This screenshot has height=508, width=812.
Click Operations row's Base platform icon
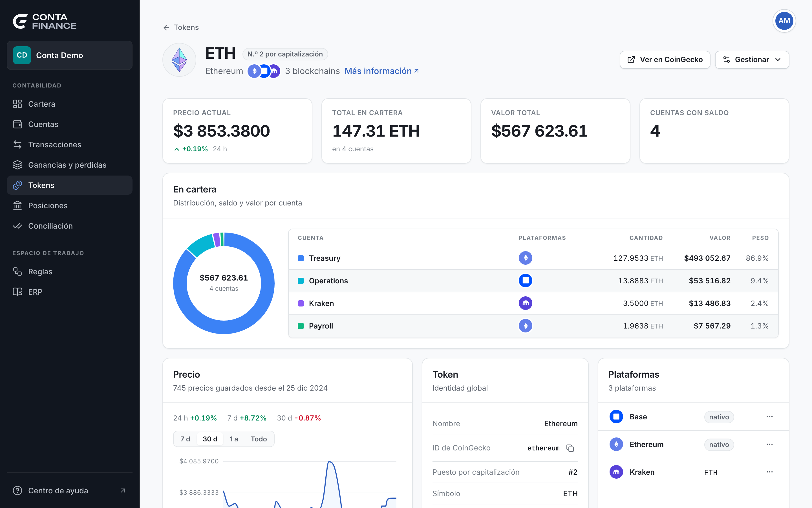coord(526,281)
